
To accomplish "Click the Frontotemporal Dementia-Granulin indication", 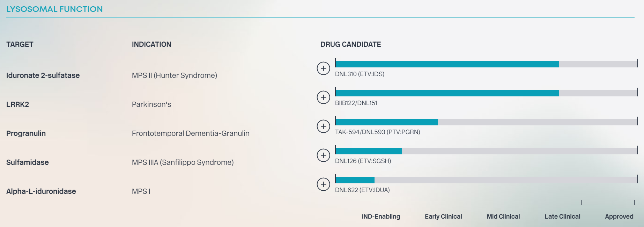I will (x=191, y=133).
